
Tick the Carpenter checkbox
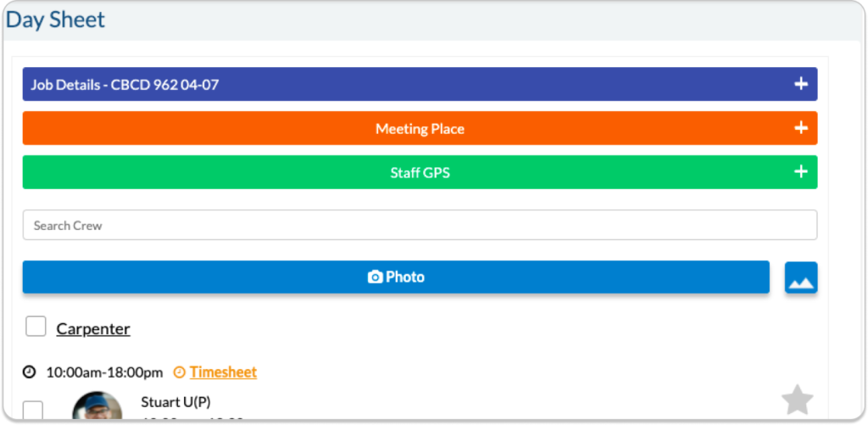tap(36, 327)
